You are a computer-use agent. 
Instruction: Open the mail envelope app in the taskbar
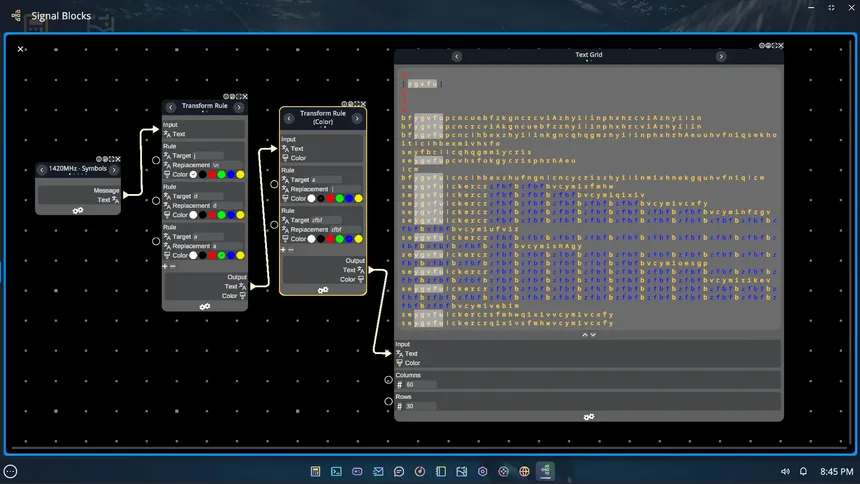(378, 471)
